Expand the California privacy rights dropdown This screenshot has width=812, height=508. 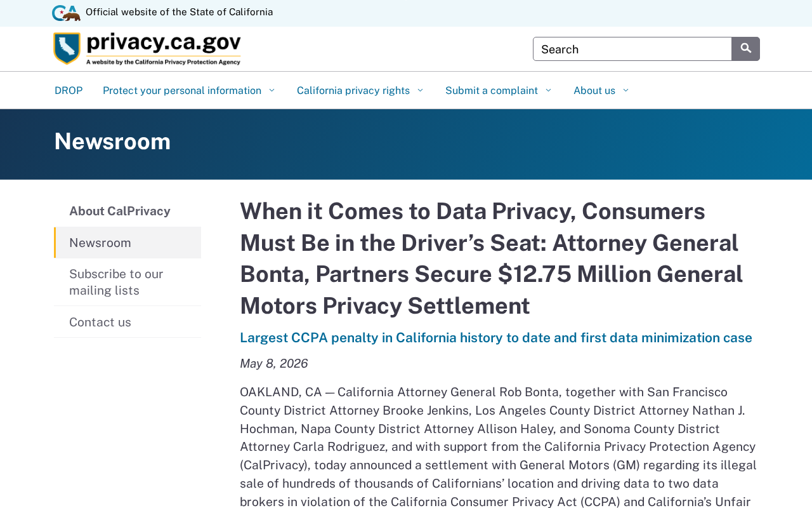tap(360, 90)
